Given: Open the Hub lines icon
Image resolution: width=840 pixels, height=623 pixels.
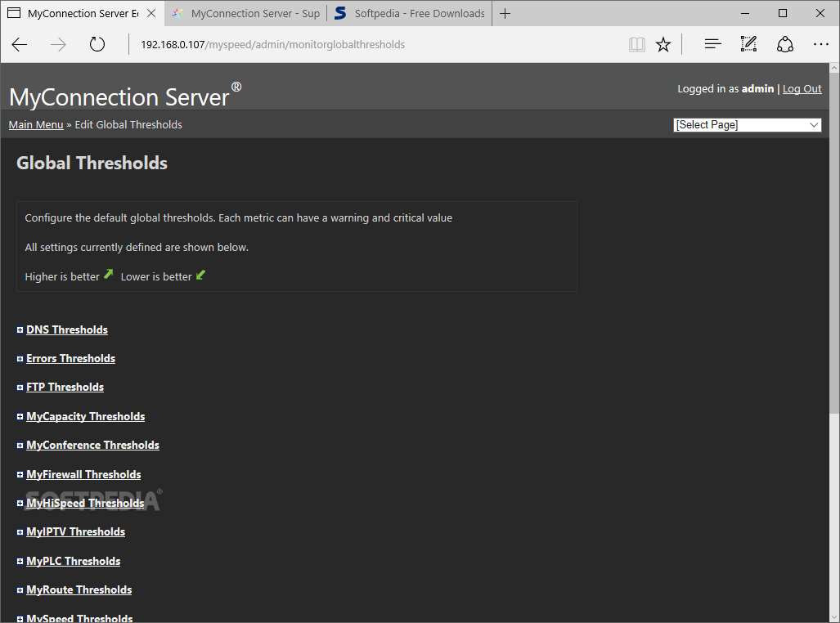Looking at the screenshot, I should [x=712, y=45].
